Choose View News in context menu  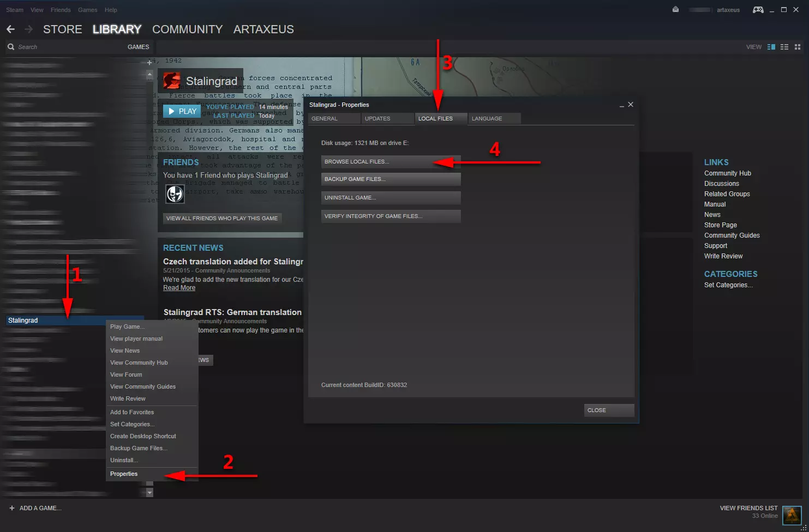pos(152,350)
